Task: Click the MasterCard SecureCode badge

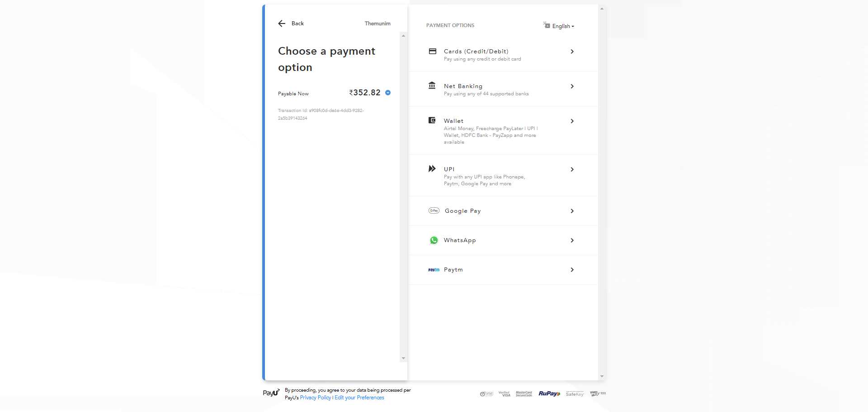Action: point(524,394)
